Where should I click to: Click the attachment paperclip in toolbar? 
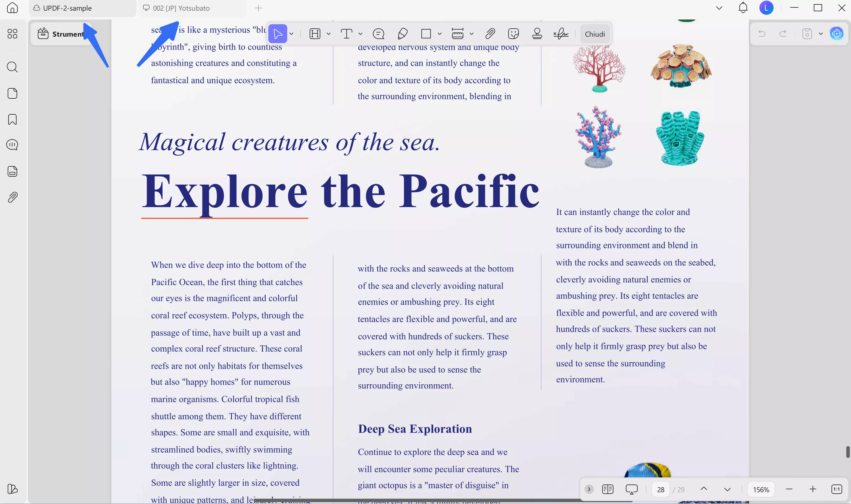[x=490, y=34]
